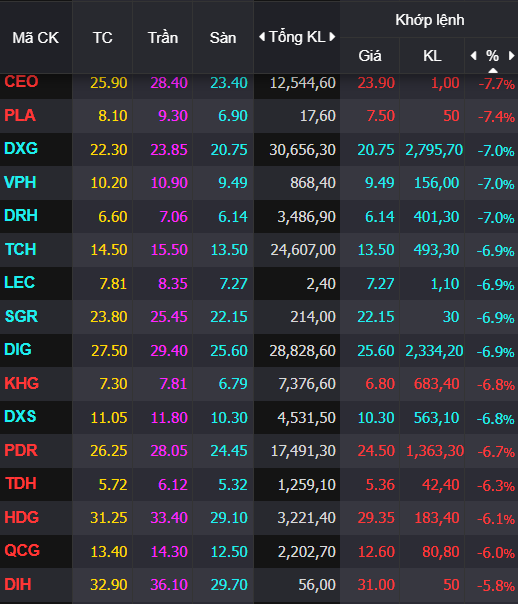This screenshot has height=604, width=518.
Task: Sort by Trần ceiling price header
Action: [163, 38]
